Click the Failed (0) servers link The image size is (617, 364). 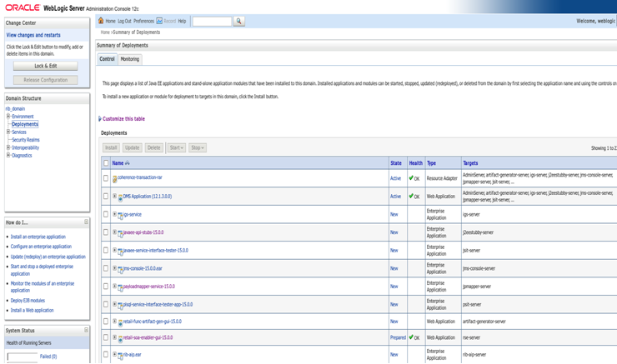(48, 357)
